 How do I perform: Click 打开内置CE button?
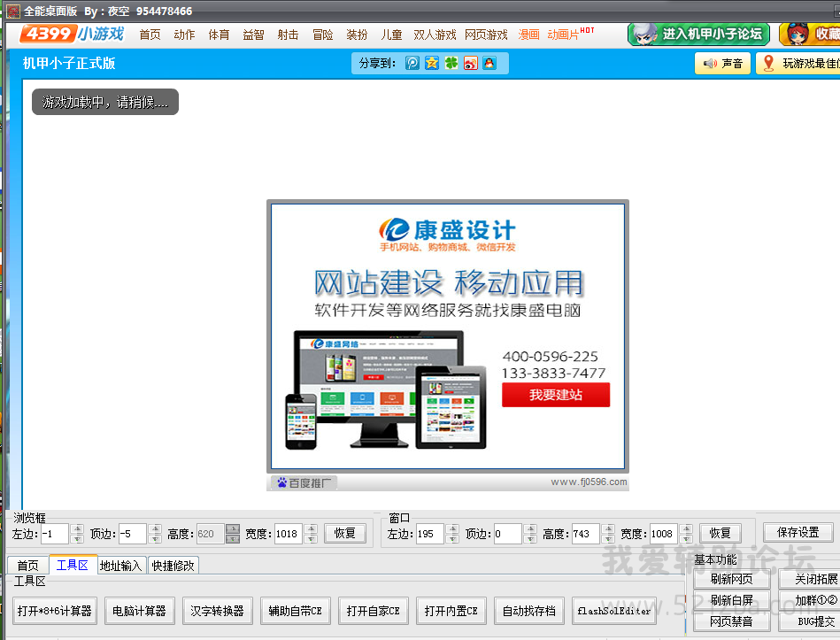451,611
